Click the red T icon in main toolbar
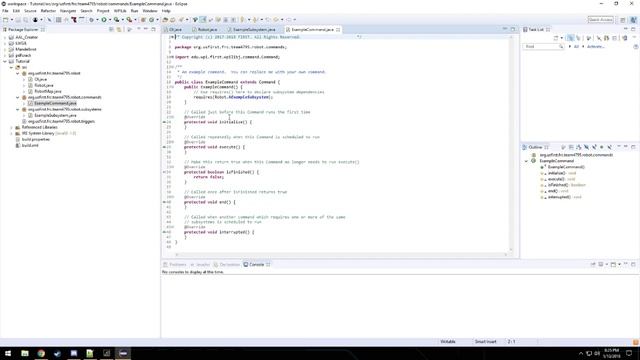The image size is (640, 360). click(73, 20)
